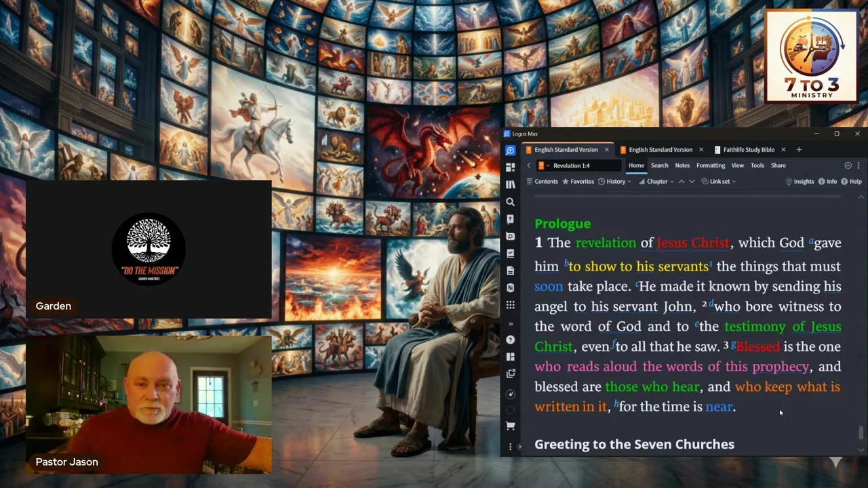Open the Search menu

coord(659,165)
